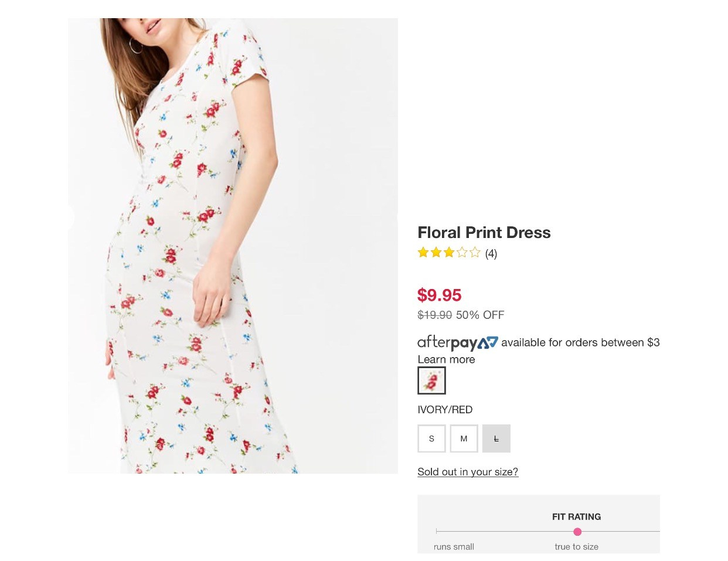Click the second yellow rating star
The width and height of the screenshot is (728, 561).
coord(436,253)
